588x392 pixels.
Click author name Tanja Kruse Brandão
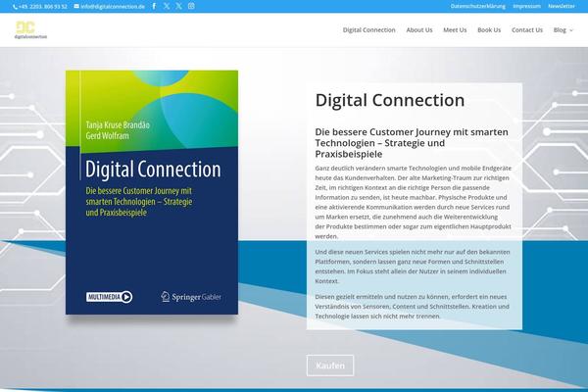pyautogui.click(x=118, y=124)
